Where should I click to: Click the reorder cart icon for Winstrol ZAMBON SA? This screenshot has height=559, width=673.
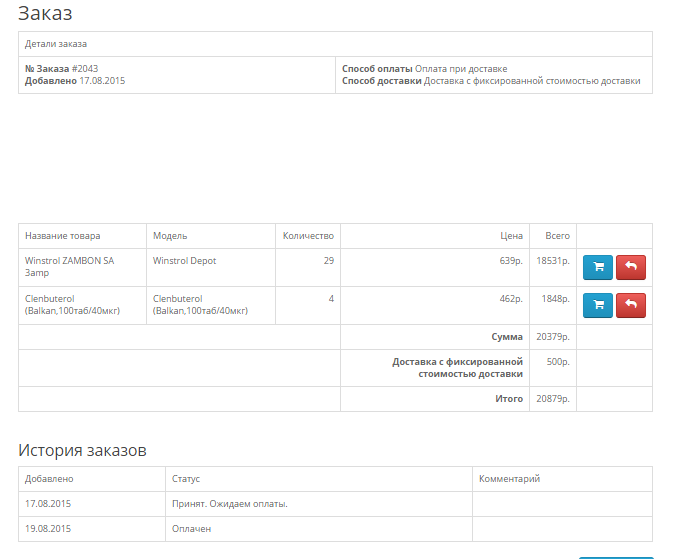597,267
